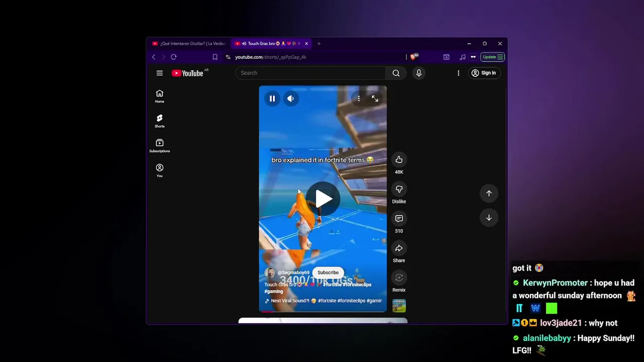Open the sound thumbnail below Remix

[x=399, y=306]
